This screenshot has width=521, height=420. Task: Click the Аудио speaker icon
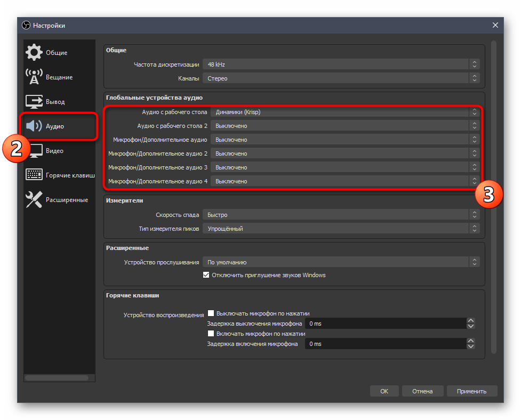click(x=34, y=126)
